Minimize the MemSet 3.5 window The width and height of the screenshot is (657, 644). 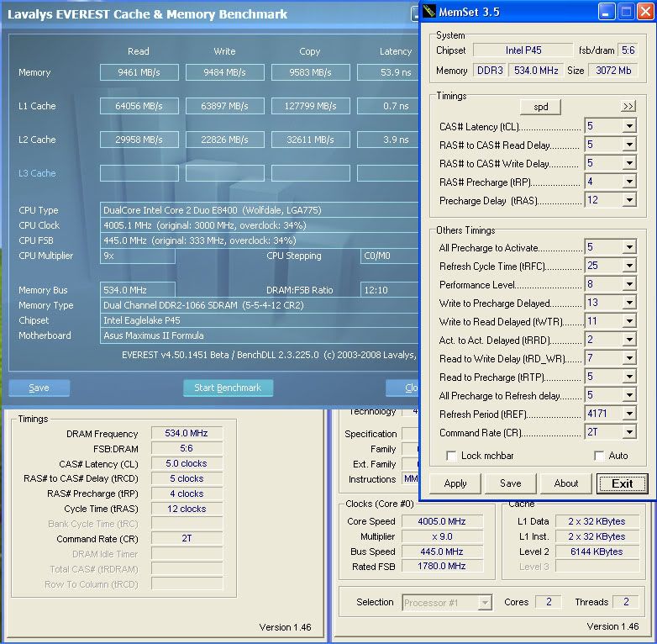pyautogui.click(x=607, y=12)
